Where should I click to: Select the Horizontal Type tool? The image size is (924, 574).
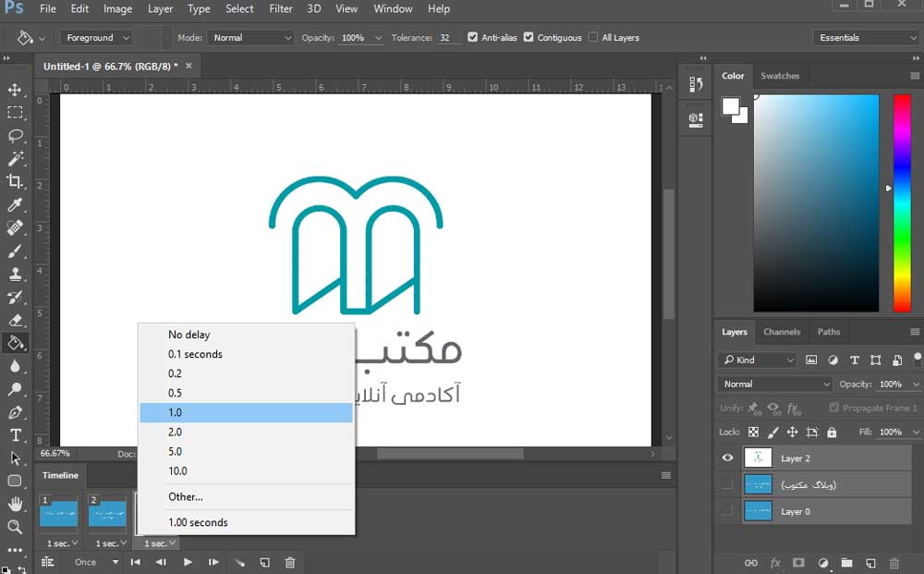tap(15, 435)
